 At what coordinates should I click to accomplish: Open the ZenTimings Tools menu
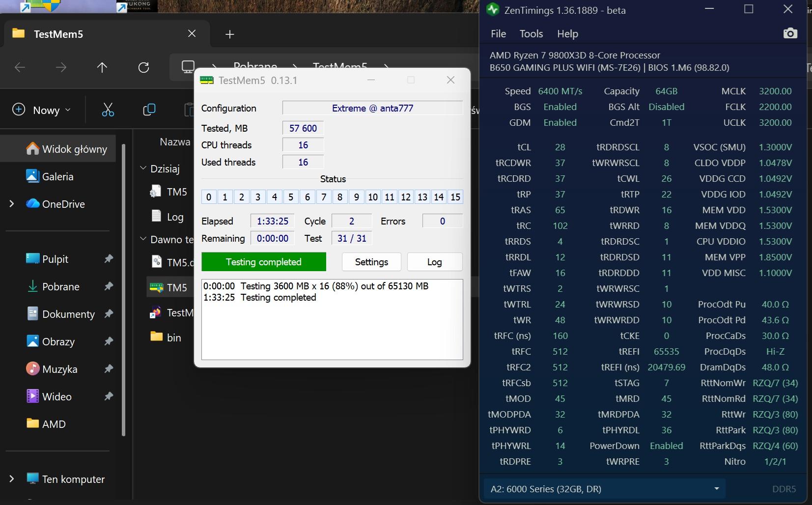pos(531,33)
